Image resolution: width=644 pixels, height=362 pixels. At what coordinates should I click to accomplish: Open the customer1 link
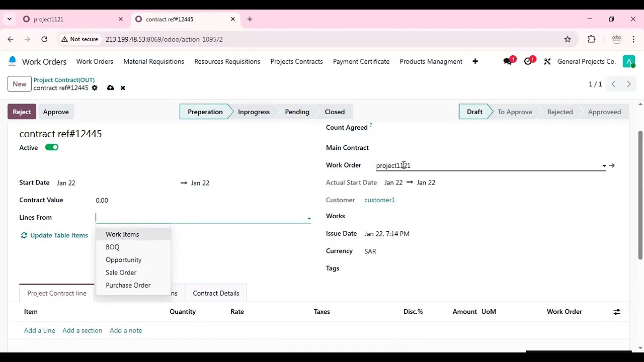click(380, 200)
